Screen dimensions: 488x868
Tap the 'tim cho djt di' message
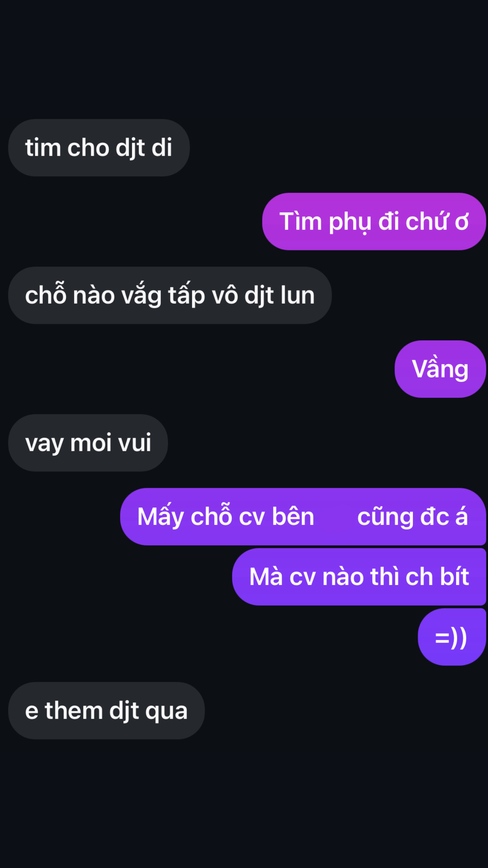(x=99, y=147)
